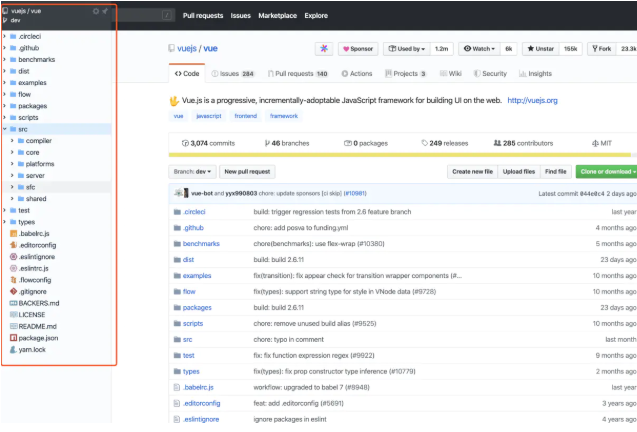Click the Find file button

pos(556,171)
